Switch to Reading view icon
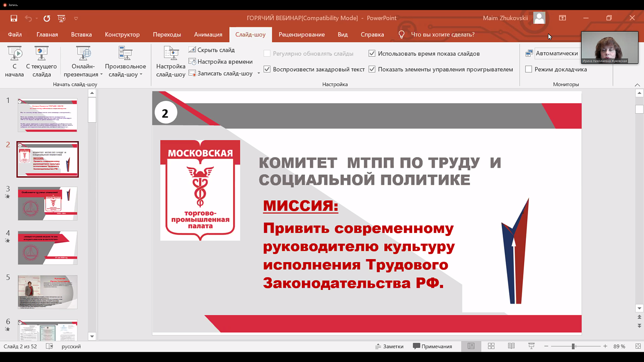 click(511, 346)
